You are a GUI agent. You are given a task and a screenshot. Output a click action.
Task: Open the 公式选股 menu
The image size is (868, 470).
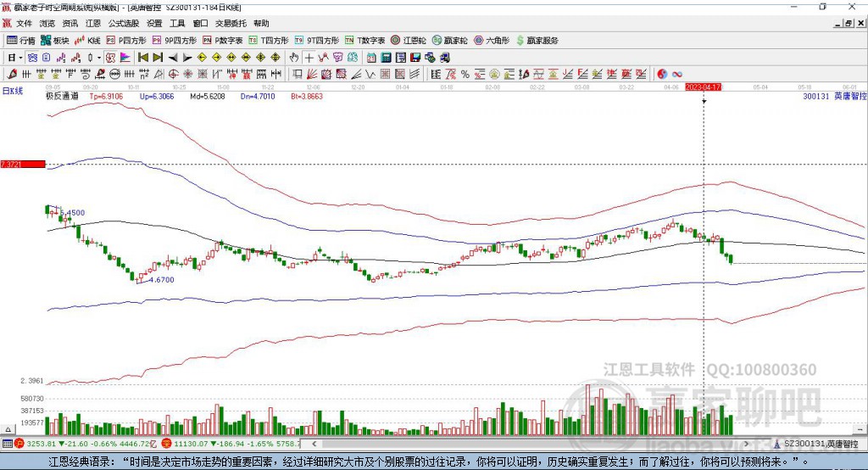tap(124, 23)
